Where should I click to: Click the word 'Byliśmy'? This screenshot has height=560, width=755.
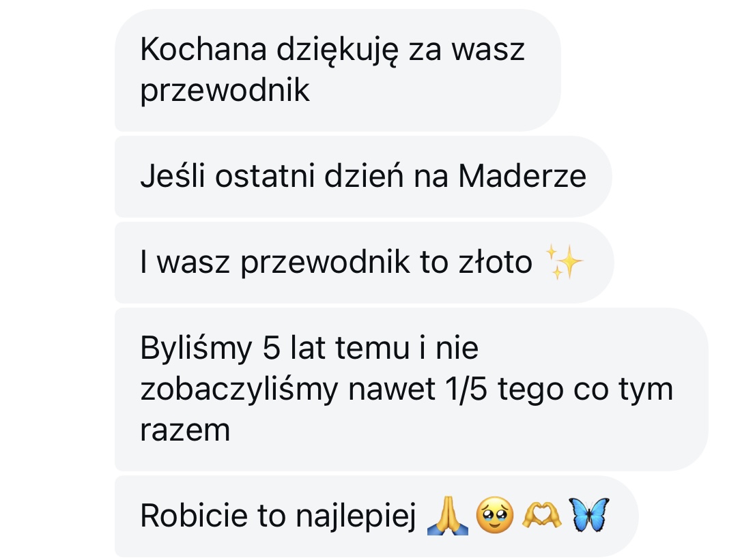pyautogui.click(x=196, y=349)
